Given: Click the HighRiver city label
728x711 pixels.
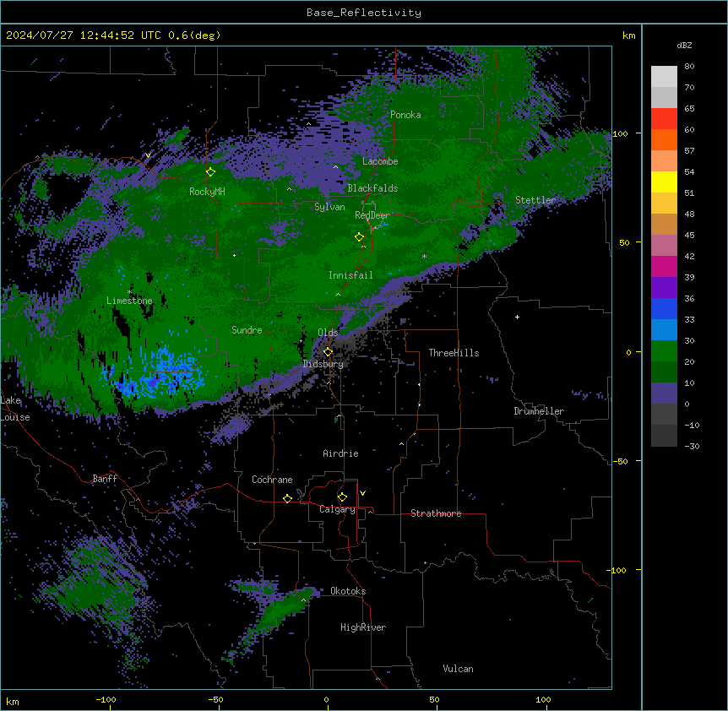Looking at the screenshot, I should [x=363, y=627].
